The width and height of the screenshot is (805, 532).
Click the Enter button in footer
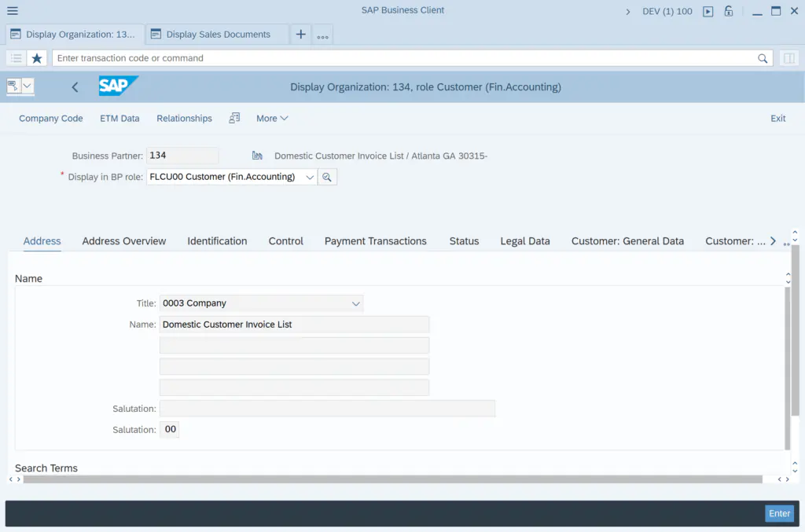(x=779, y=513)
